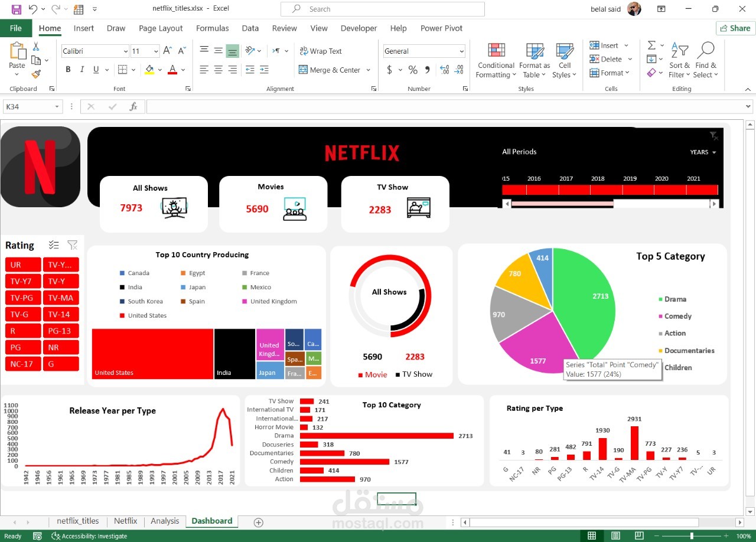Toggle the TV-14 rating slicer button

click(x=61, y=315)
